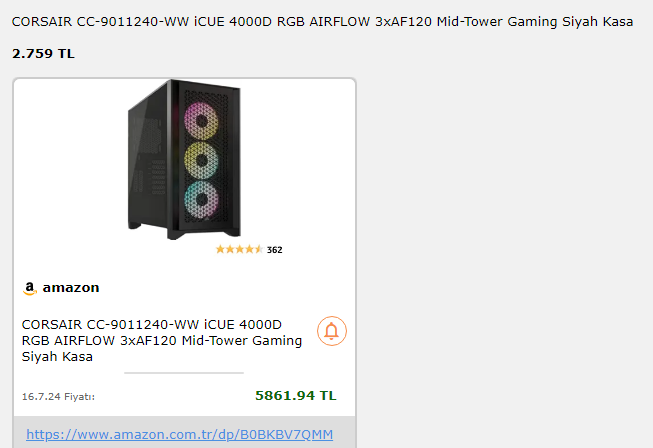Click the first gold star in rating
Viewport: 653px width, 448px height.
(220, 249)
